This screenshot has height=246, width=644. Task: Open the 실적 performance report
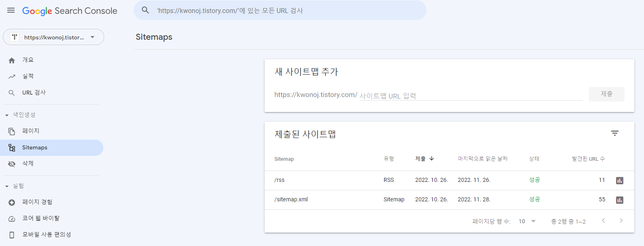click(28, 76)
